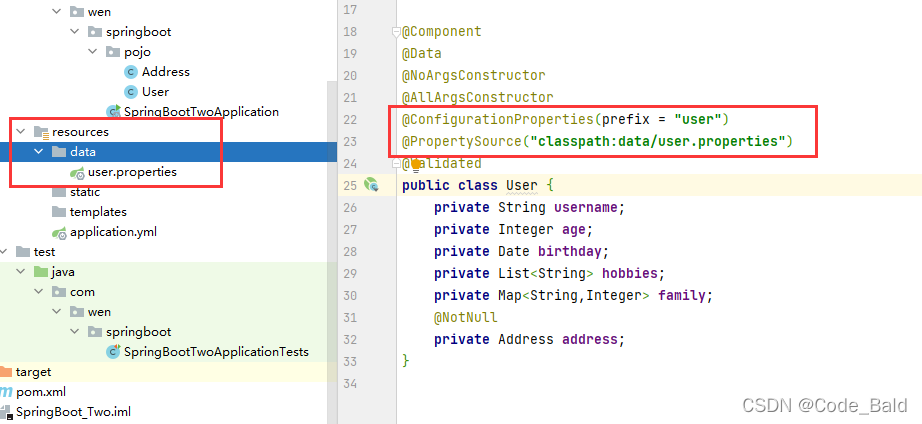The width and height of the screenshot is (922, 424).
Task: Click the green java test-root folder icon
Action: click(x=41, y=272)
